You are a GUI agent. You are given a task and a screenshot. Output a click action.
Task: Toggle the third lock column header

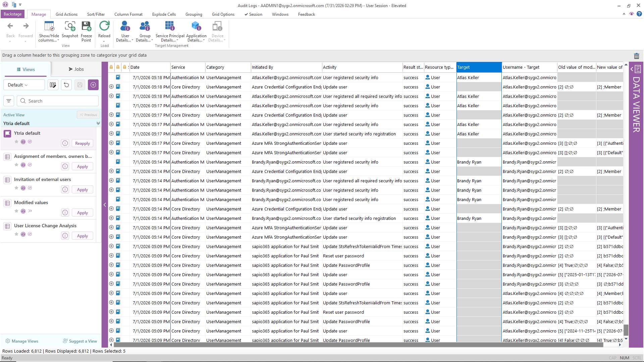[x=124, y=67]
